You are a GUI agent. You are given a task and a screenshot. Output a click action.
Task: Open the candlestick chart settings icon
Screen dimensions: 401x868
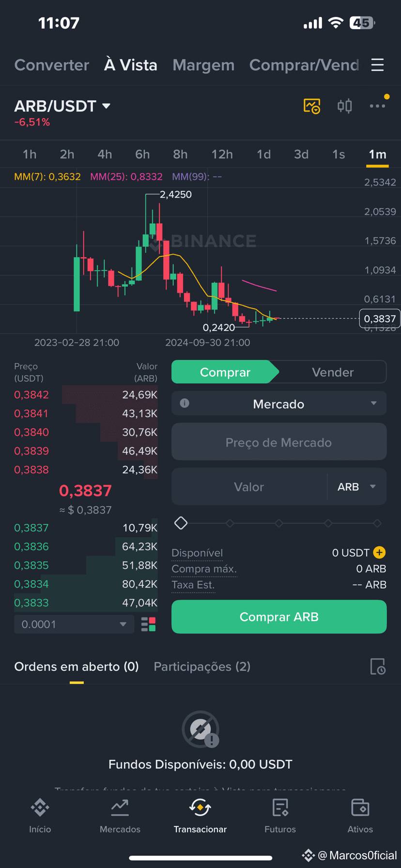pos(345,106)
